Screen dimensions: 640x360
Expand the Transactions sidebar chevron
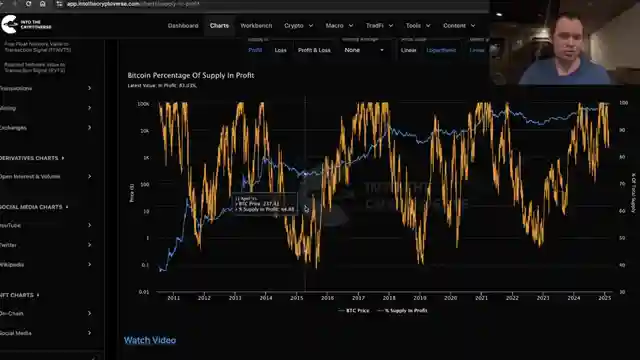coord(89,88)
